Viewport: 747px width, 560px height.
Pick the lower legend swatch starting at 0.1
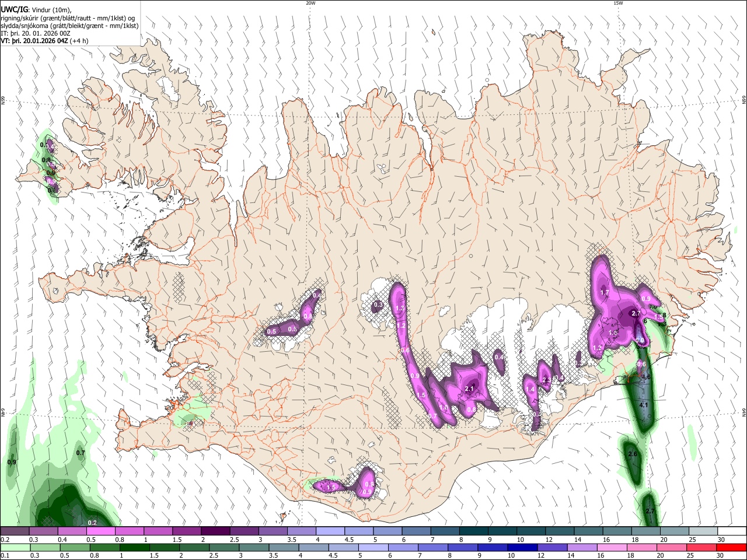(15, 547)
